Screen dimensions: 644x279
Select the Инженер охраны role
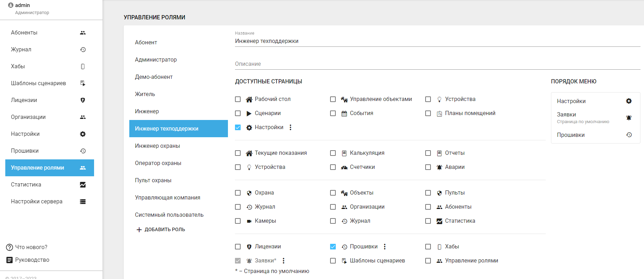[157, 146]
